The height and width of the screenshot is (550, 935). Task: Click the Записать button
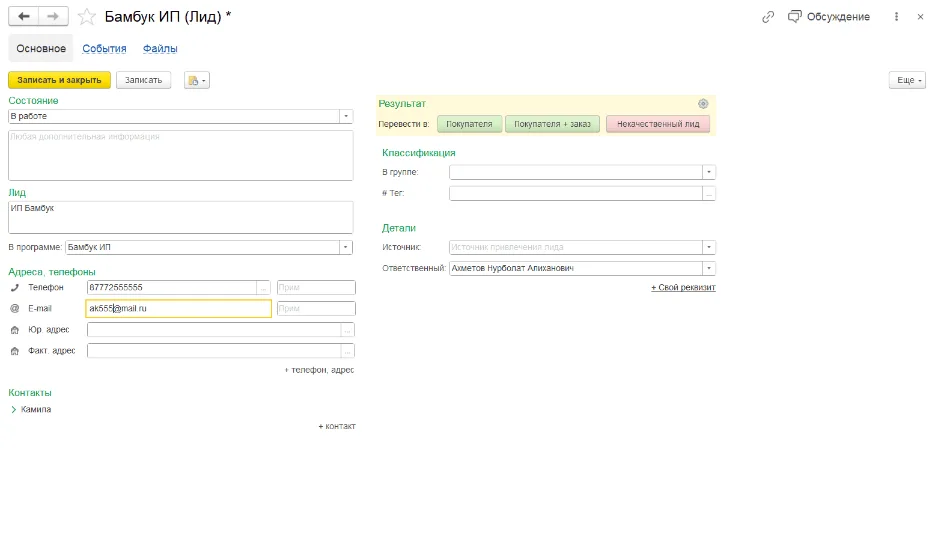(143, 80)
